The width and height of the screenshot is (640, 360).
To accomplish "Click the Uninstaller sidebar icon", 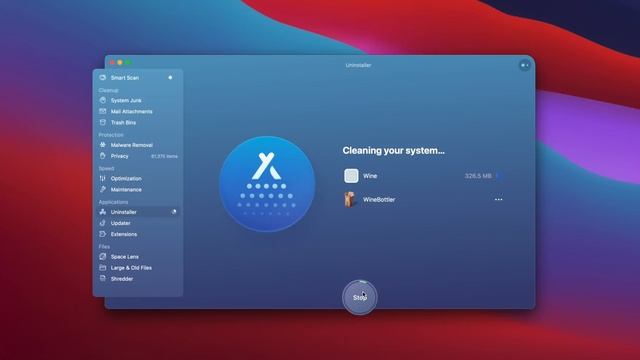I will point(103,212).
